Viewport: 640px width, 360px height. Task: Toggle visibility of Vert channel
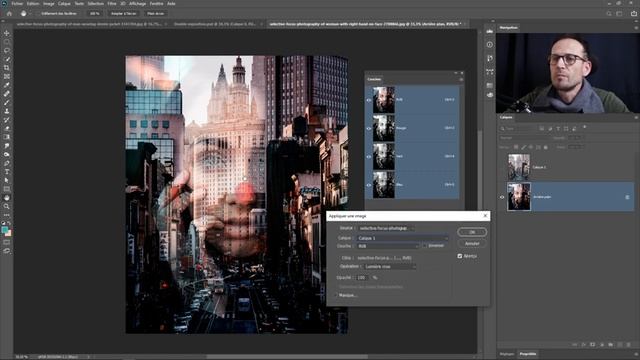(x=369, y=157)
